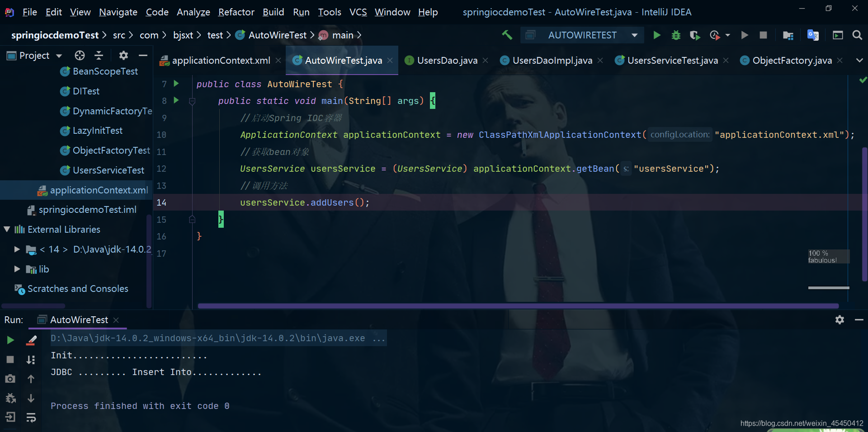
Task: Close the applicationContext.xml tab
Action: click(278, 60)
